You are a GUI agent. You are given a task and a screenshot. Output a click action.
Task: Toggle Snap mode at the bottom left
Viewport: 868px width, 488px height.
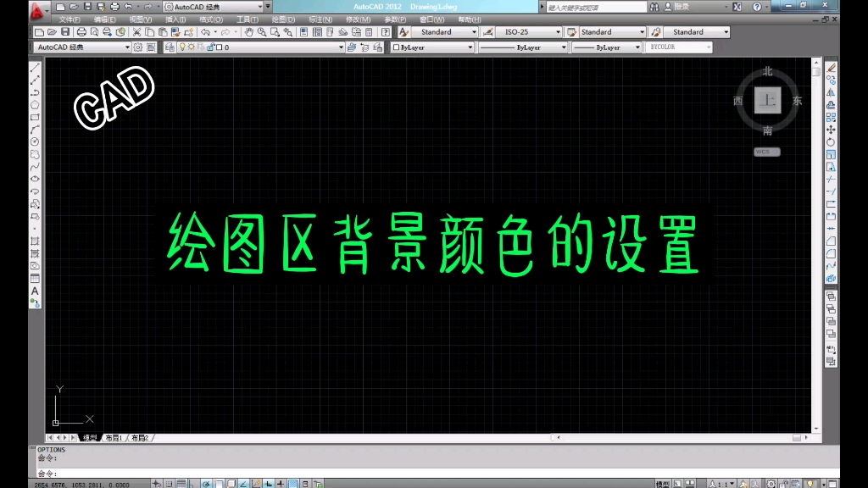[x=156, y=483]
